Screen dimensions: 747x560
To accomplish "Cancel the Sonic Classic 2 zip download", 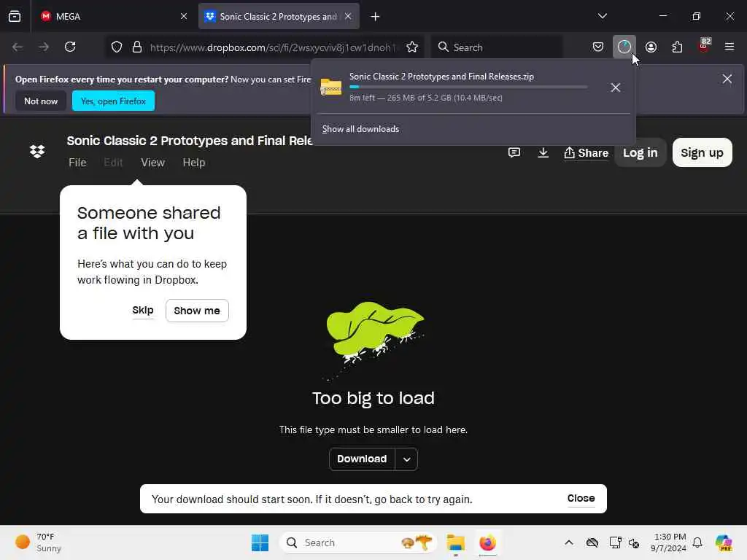I will [x=616, y=87].
